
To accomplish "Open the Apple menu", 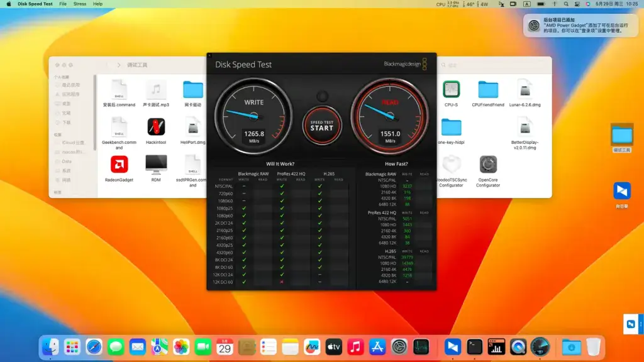I will [x=9, y=4].
